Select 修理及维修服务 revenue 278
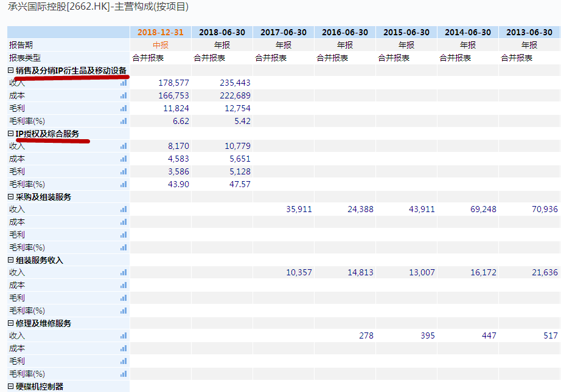Screen dimensions: 561x392 pyautogui.click(x=366, y=336)
